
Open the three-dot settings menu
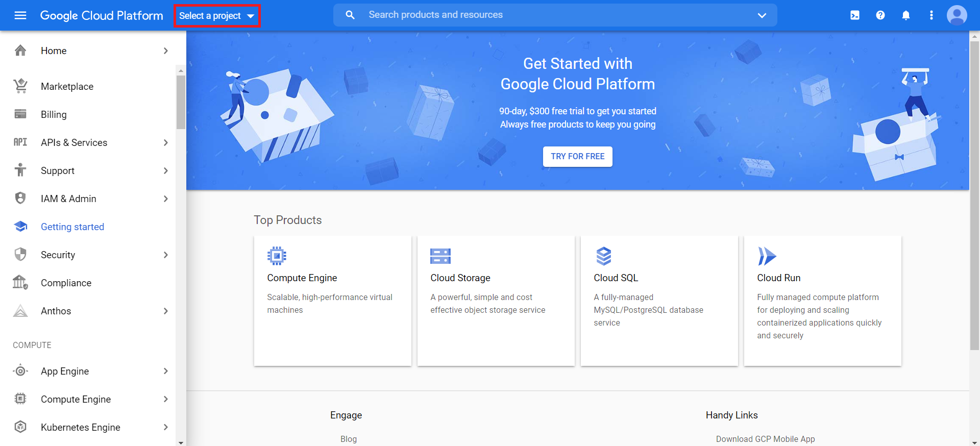point(932,15)
